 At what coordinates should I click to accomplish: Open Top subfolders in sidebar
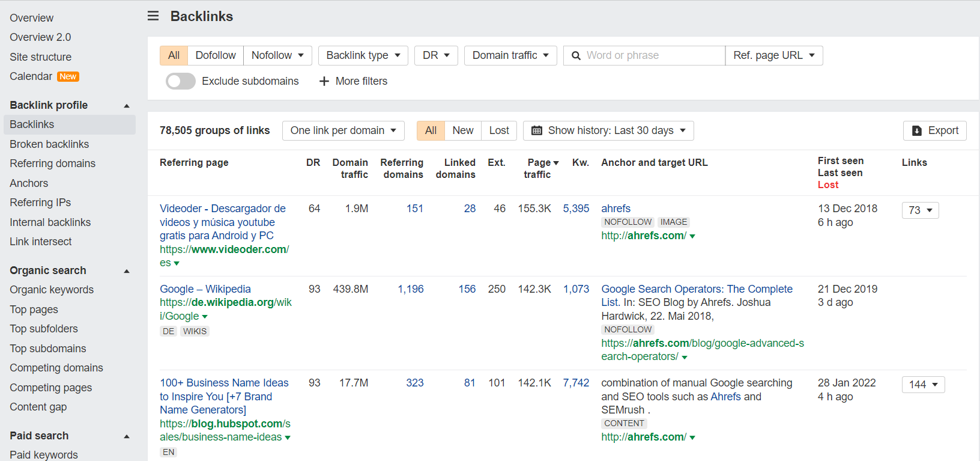[x=44, y=329]
